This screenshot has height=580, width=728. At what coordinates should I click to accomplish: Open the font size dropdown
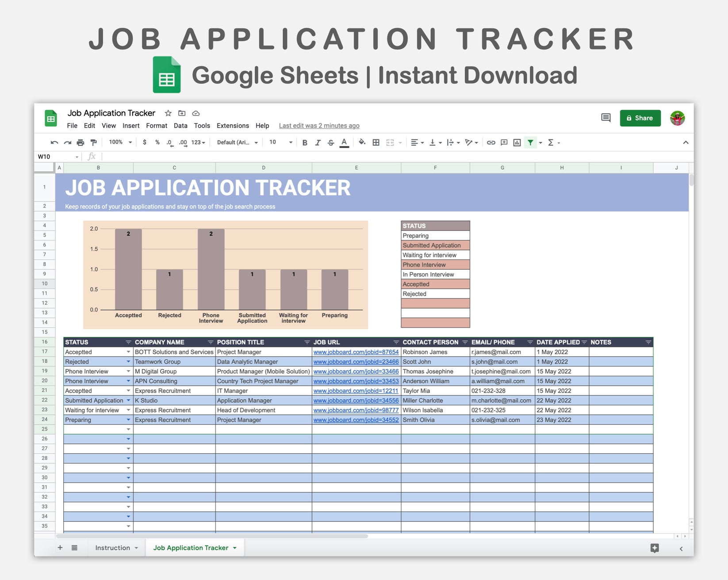click(x=280, y=142)
